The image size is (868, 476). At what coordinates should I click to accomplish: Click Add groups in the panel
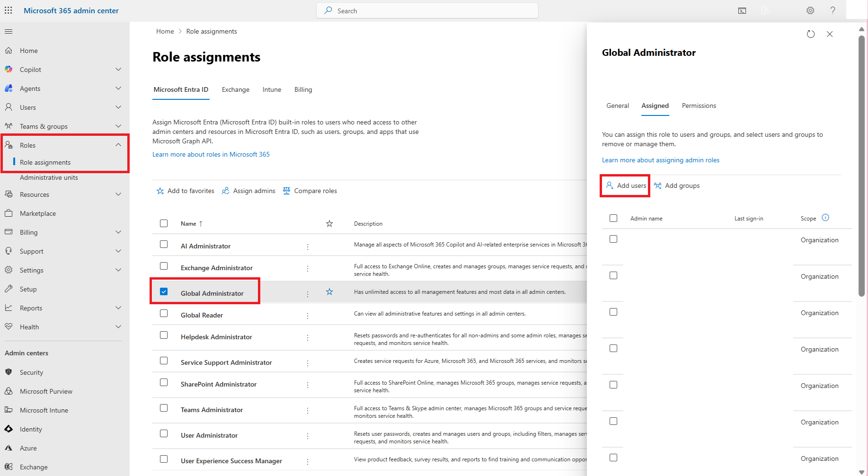pos(677,185)
